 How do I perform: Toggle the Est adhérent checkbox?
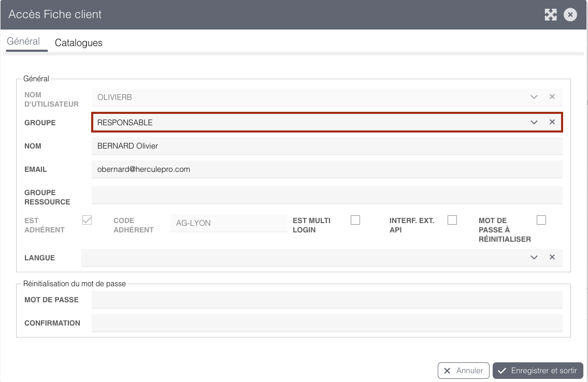tap(87, 220)
